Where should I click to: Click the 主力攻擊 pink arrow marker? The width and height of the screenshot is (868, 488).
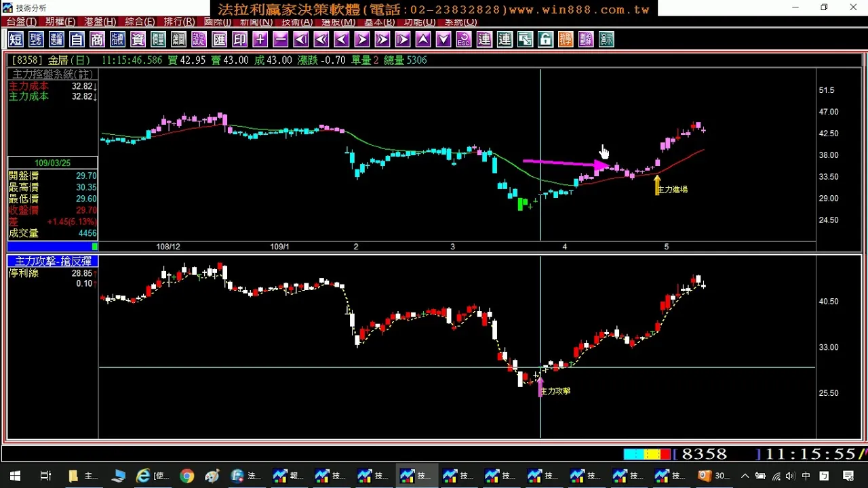click(540, 387)
